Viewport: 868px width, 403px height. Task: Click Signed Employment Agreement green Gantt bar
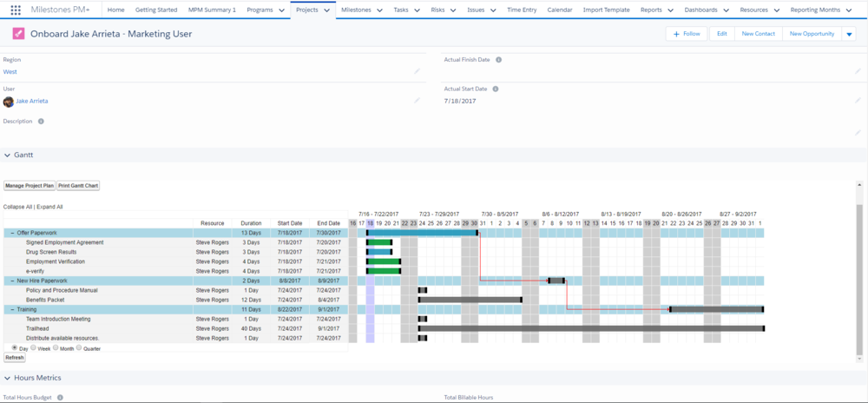(x=379, y=242)
